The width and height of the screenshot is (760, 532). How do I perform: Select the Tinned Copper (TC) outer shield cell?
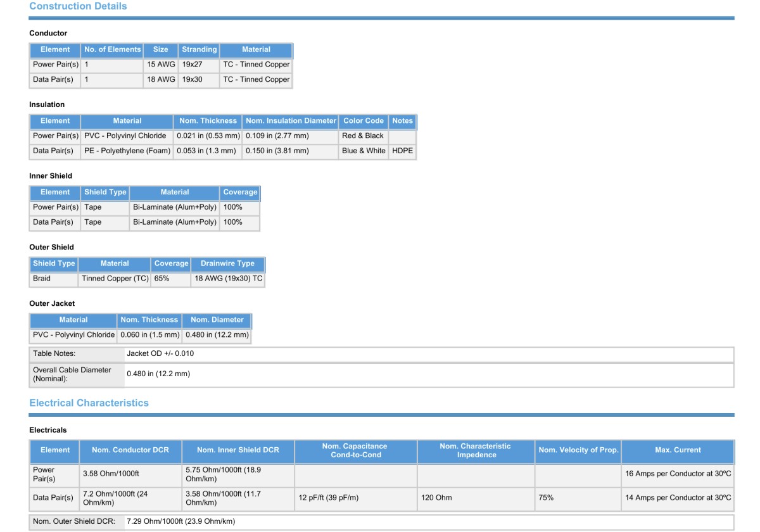click(115, 279)
